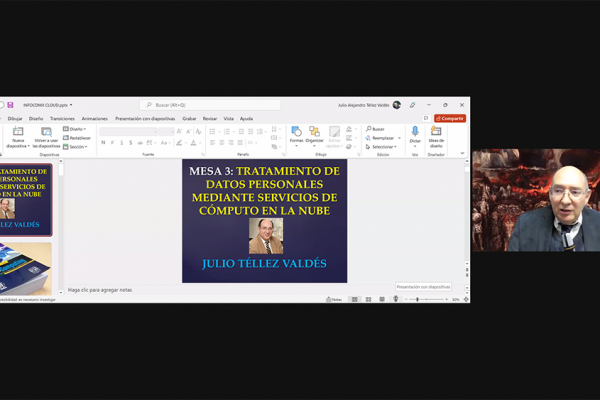The image size is (600, 400).
Task: Open the Transiciones ribbon tab
Action: click(62, 119)
